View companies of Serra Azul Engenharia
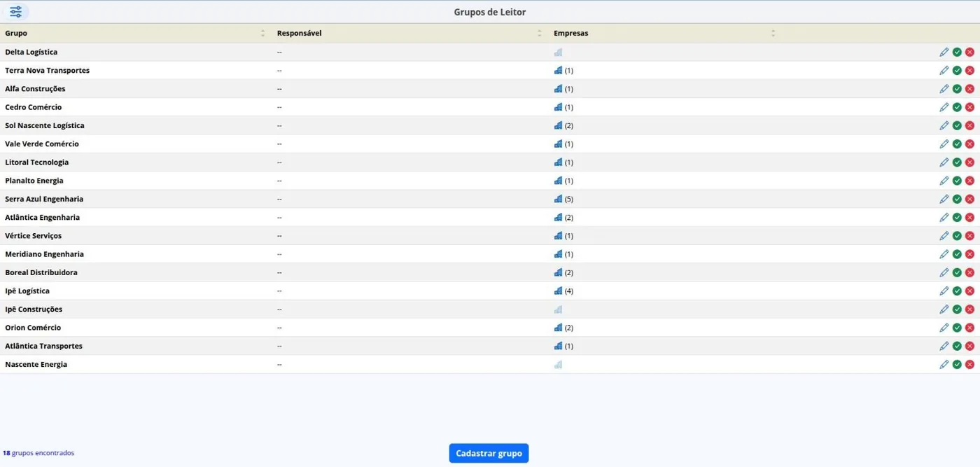This screenshot has height=467, width=980. 558,199
